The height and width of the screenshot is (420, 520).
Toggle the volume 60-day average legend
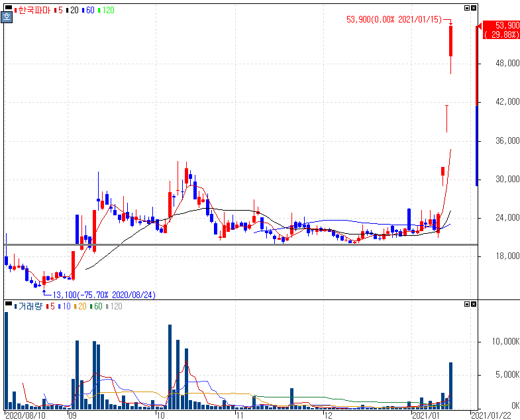click(96, 306)
